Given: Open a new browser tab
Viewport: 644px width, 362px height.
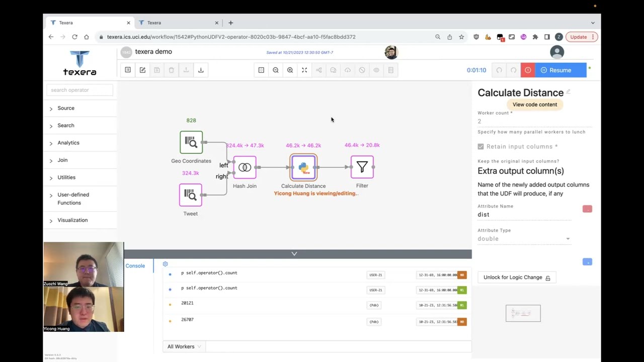Looking at the screenshot, I should click(x=231, y=23).
